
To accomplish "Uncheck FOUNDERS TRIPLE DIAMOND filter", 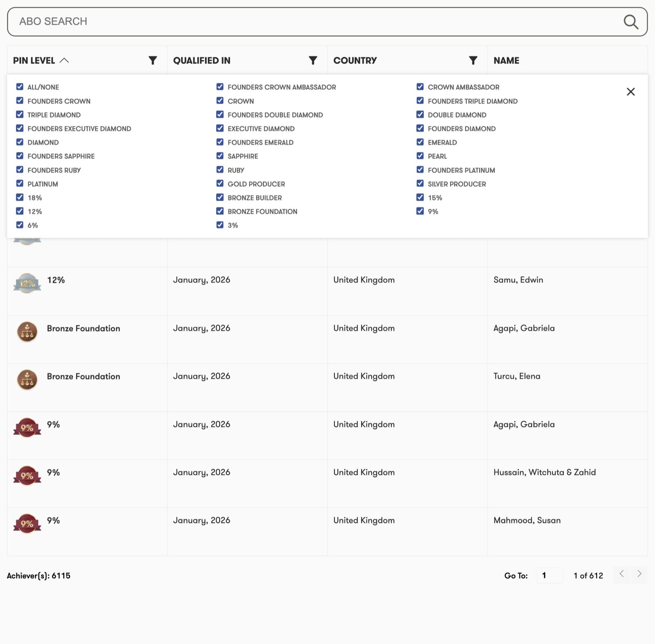I will [420, 101].
